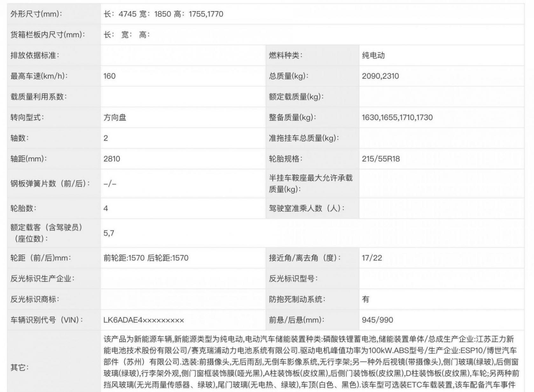Select the approach angle value 17/22
Viewport: 534px width, 392px height.
pos(372,259)
